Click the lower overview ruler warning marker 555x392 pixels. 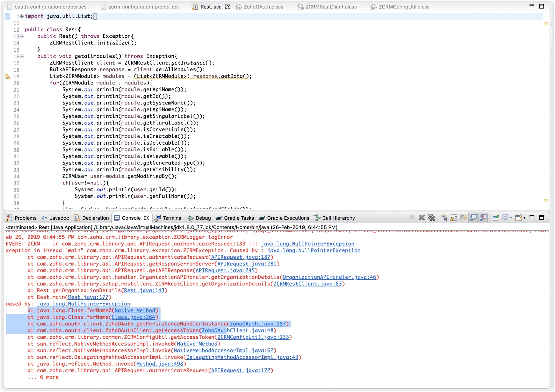pyautogui.click(x=546, y=200)
